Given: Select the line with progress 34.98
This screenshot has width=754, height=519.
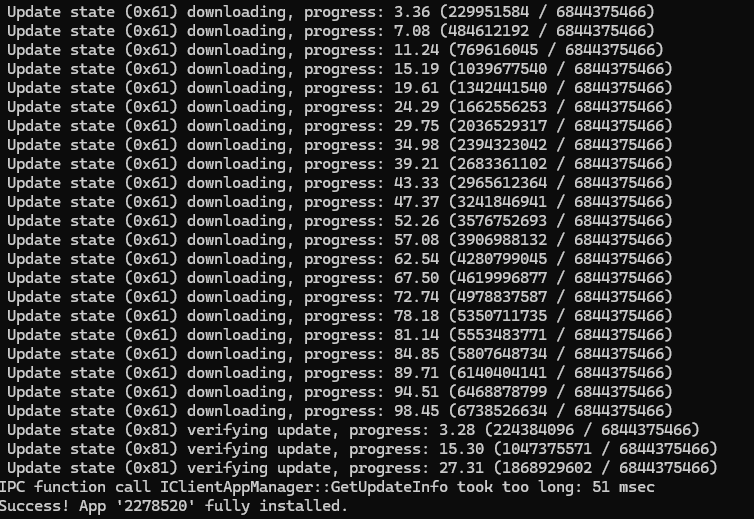Looking at the screenshot, I should point(339,145).
